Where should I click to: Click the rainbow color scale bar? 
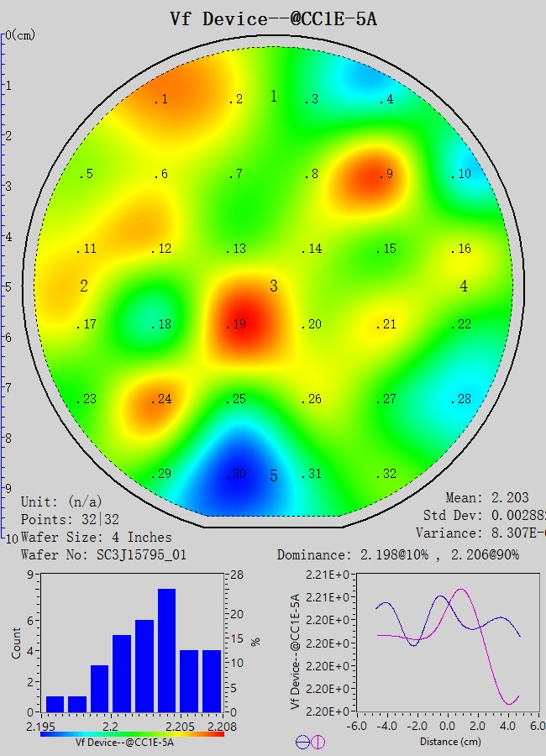[132, 733]
